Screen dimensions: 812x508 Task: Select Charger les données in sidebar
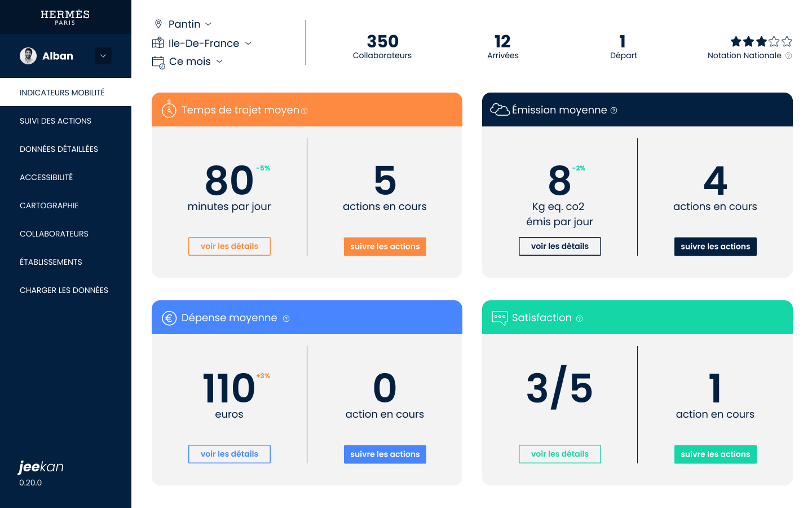[64, 290]
